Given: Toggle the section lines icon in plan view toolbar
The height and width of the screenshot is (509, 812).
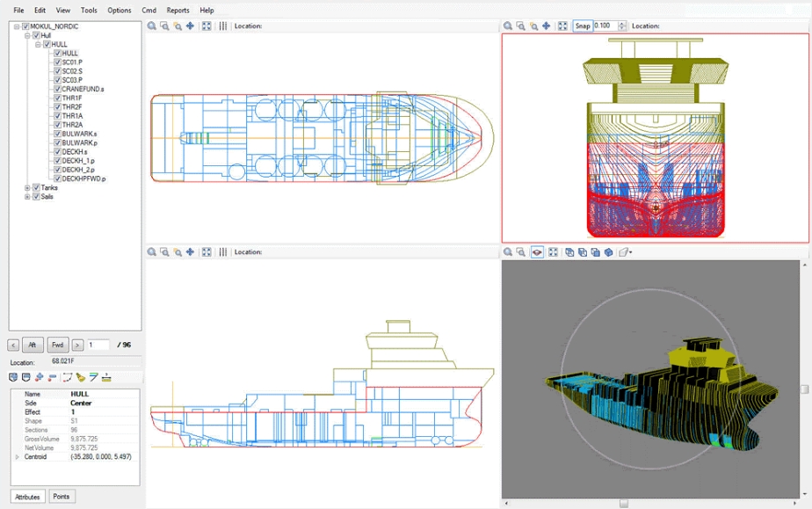Looking at the screenshot, I should tap(223, 26).
